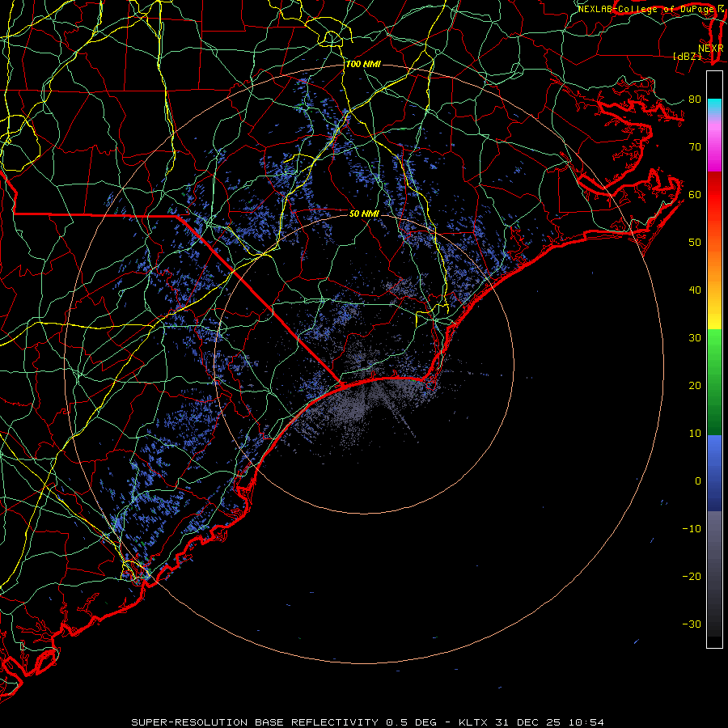Screen dimensions: 728x728
Task: Click the "[dBZ]" unit label
Action: (687, 56)
